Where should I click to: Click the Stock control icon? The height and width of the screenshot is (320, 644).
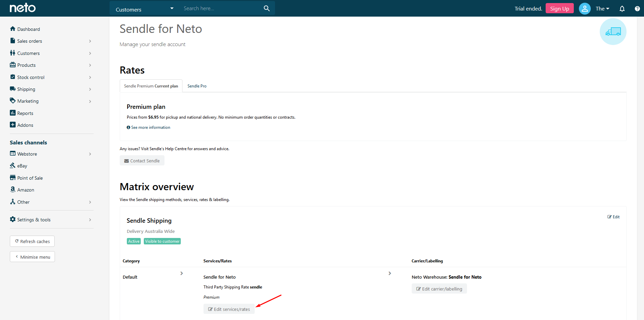pos(13,77)
